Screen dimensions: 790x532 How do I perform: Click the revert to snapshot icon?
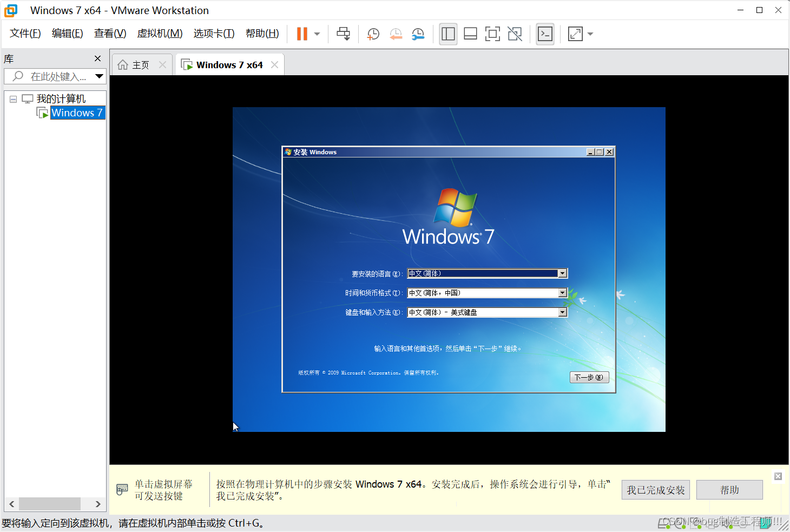pyautogui.click(x=396, y=34)
